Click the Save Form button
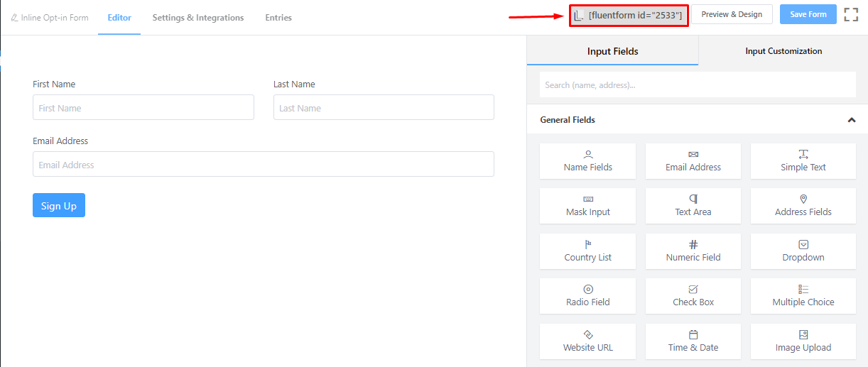Screen dimensions: 868x367 tap(808, 14)
